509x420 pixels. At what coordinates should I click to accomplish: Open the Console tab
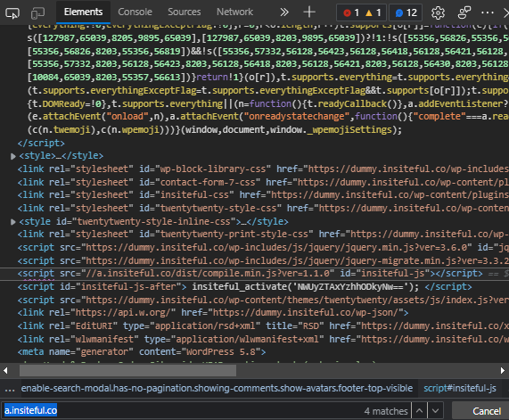(x=135, y=12)
